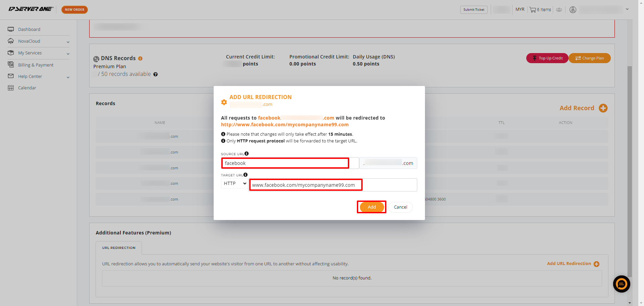
Task: Open the shopping cart with 6 items
Action: (x=540, y=10)
